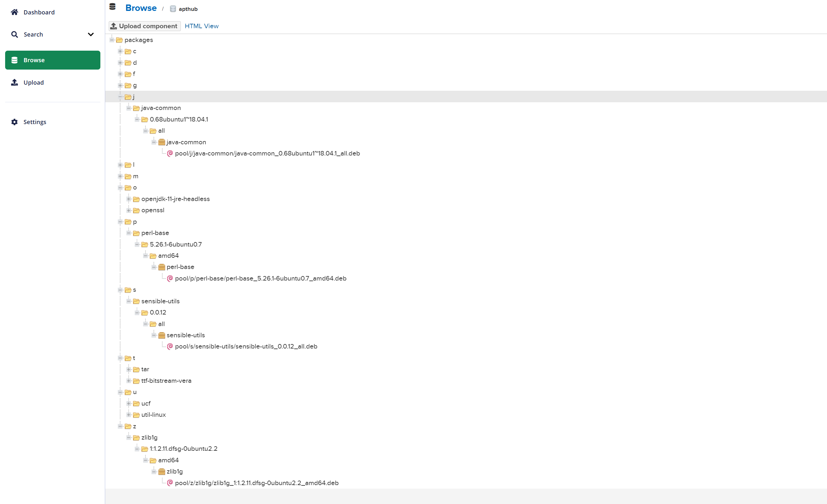Image resolution: width=827 pixels, height=504 pixels.
Task: Click the sensible-utils package box icon
Action: point(161,335)
